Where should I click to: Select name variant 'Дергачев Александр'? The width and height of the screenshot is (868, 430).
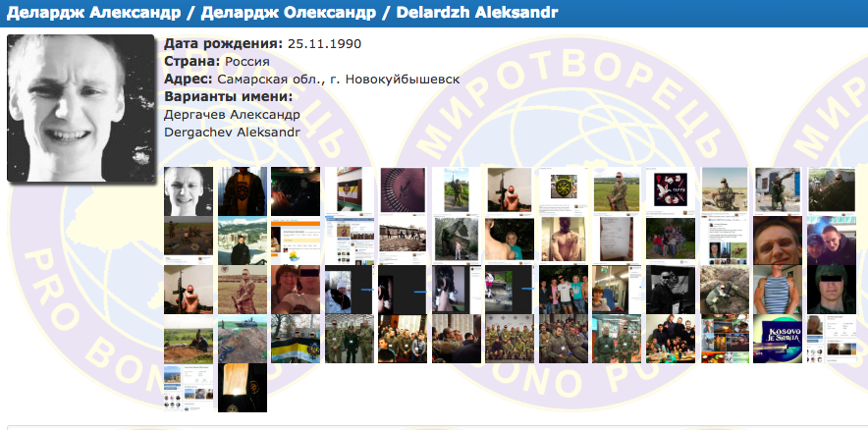coord(233,115)
